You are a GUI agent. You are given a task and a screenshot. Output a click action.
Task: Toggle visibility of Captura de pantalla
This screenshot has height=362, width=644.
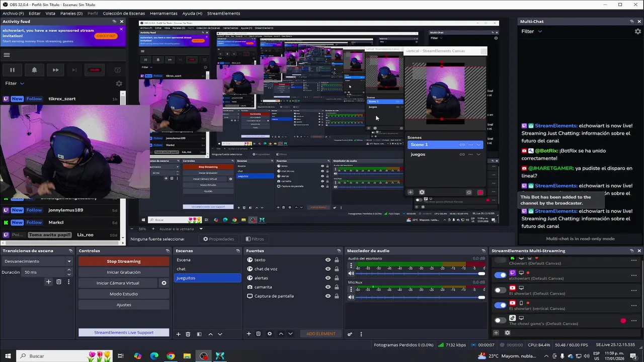pos(328,296)
